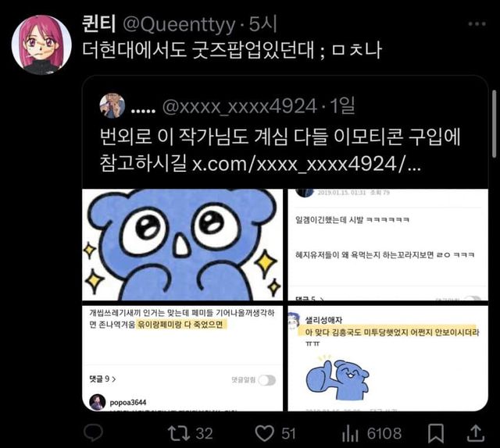The width and height of the screenshot is (500, 448).
Task: Open the highlighted 페미 comment screenshot
Action: click(182, 358)
